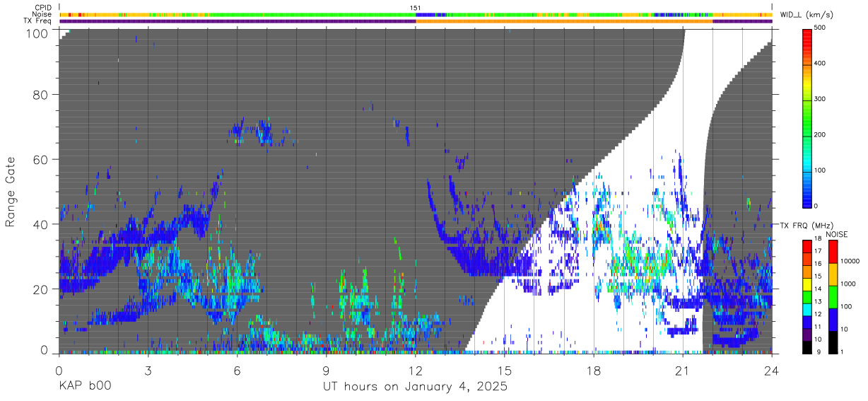
Task: Click the 500 label on width scale
Action: tap(821, 28)
